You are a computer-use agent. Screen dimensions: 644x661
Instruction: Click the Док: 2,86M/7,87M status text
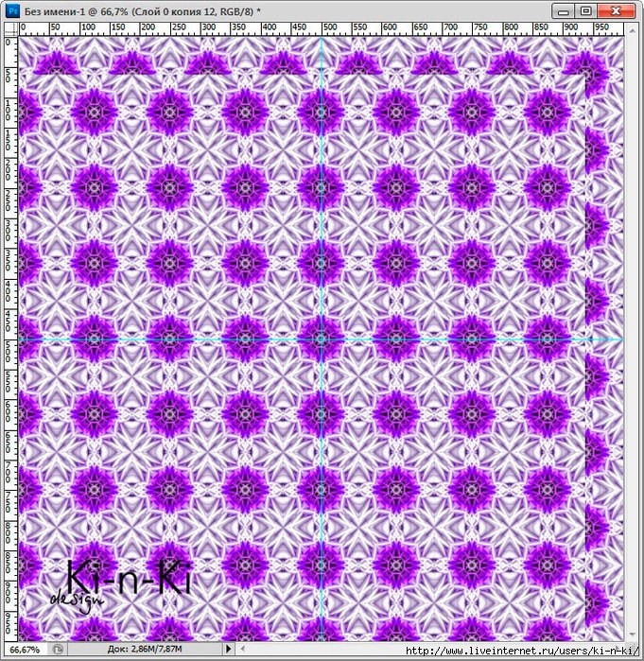coord(145,649)
